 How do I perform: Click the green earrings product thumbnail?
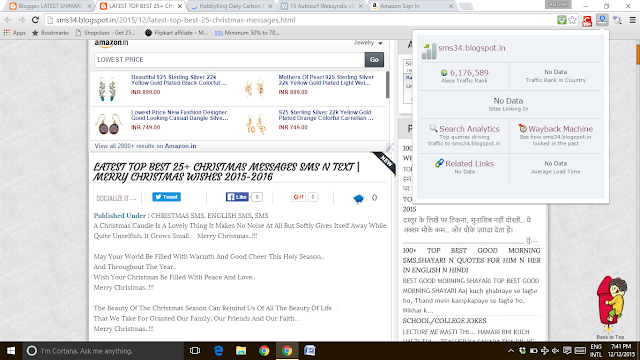(108, 89)
